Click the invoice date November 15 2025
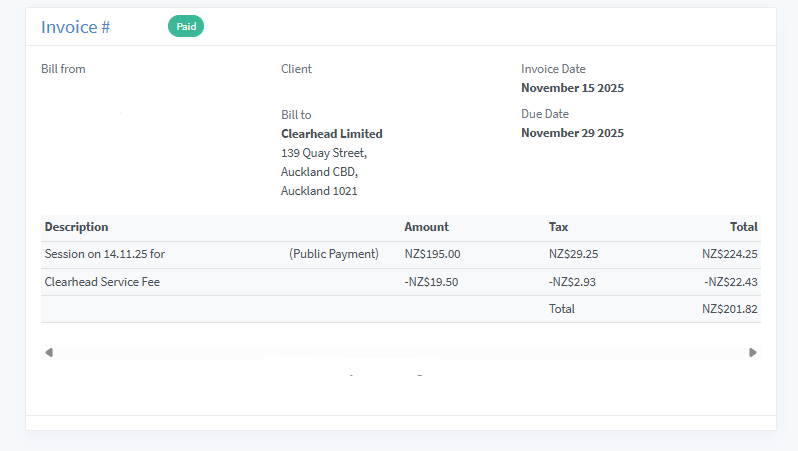The image size is (798, 451). 572,88
